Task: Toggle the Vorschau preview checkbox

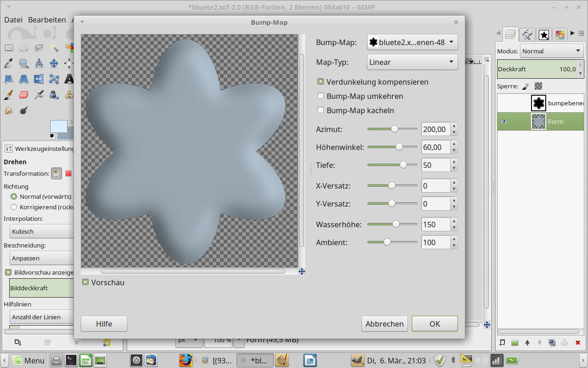Action: pyautogui.click(x=85, y=282)
